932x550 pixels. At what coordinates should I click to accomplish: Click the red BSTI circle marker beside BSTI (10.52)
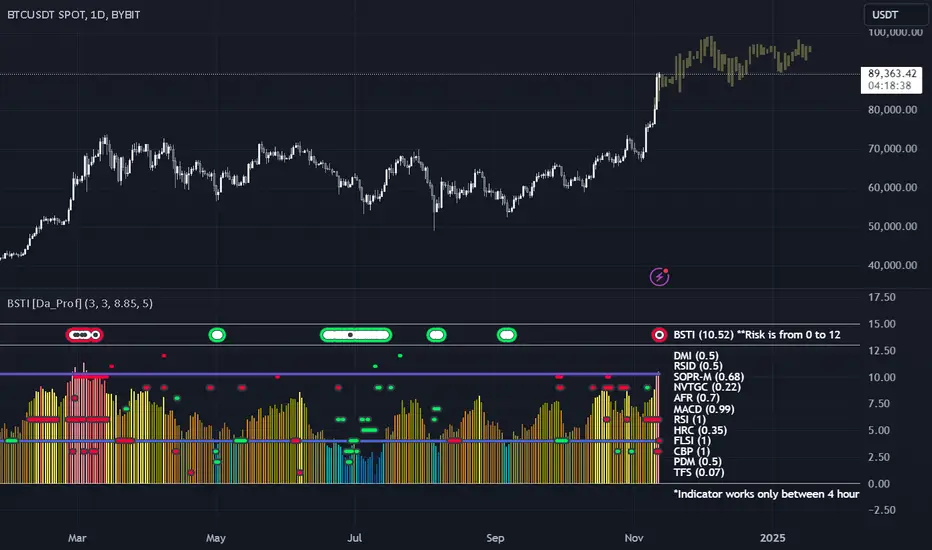click(x=659, y=335)
